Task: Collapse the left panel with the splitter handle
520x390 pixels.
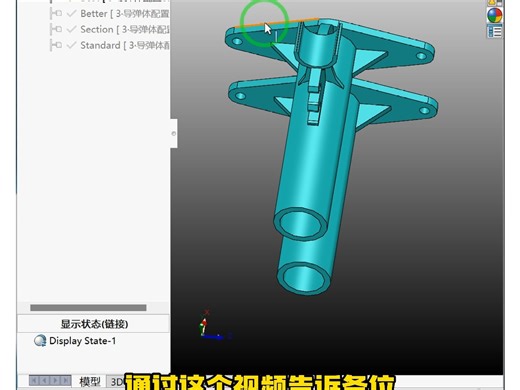Action: [174, 133]
